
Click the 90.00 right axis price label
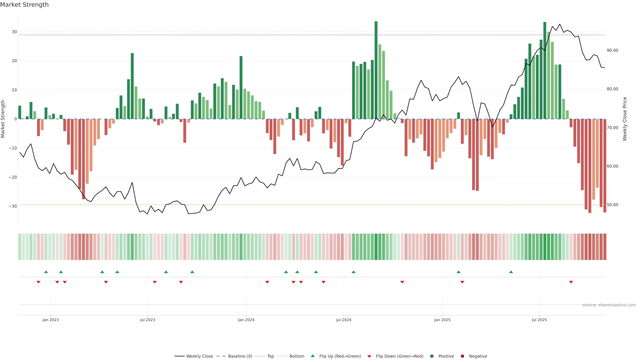[612, 50]
